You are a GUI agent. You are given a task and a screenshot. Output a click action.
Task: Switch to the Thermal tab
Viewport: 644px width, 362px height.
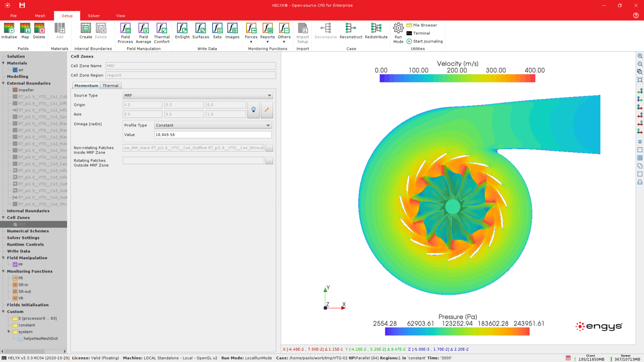(x=111, y=85)
